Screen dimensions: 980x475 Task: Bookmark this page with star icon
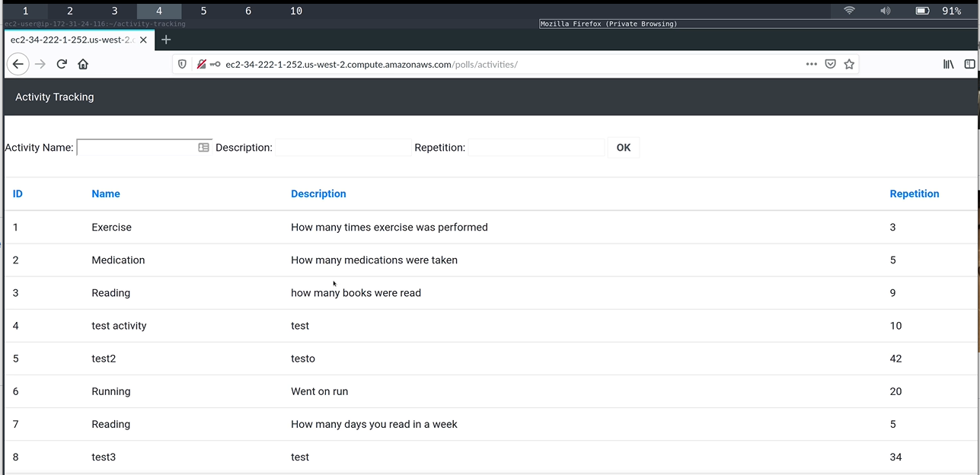click(849, 65)
